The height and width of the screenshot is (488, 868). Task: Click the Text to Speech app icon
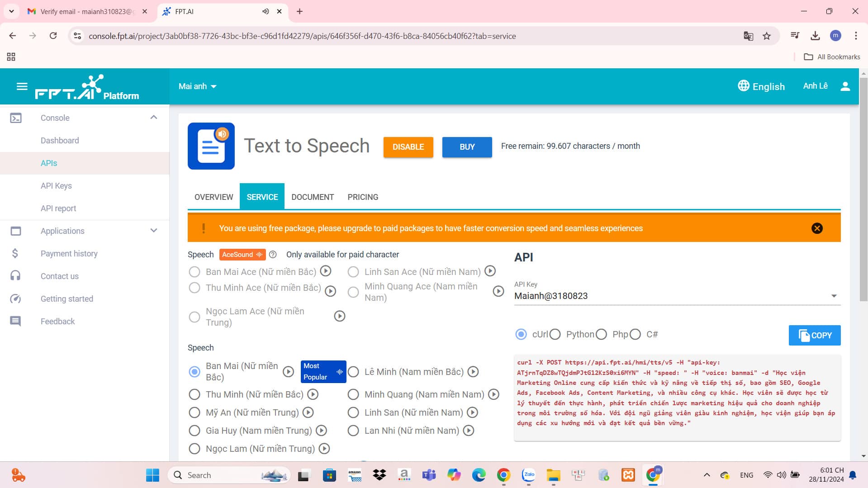pyautogui.click(x=211, y=146)
